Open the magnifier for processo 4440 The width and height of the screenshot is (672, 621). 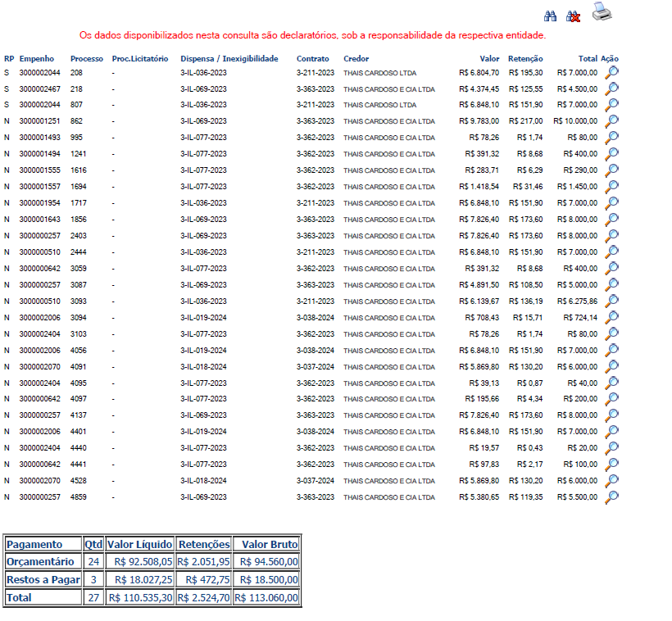(x=611, y=448)
